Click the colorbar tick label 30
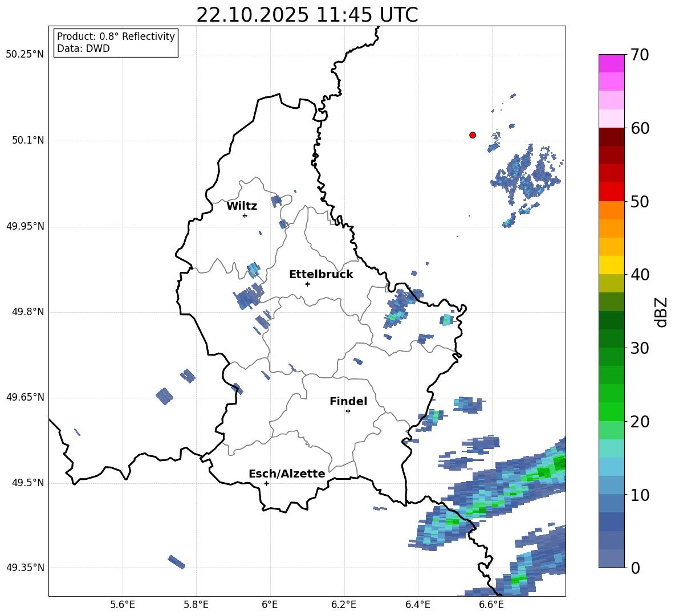The width and height of the screenshot is (675, 616). pyautogui.click(x=640, y=348)
